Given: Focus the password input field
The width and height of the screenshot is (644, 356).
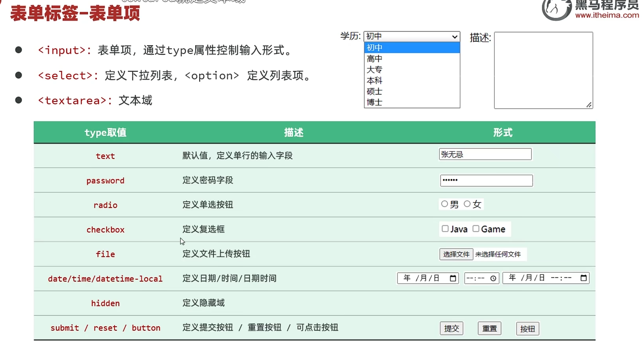Looking at the screenshot, I should pyautogui.click(x=486, y=181).
